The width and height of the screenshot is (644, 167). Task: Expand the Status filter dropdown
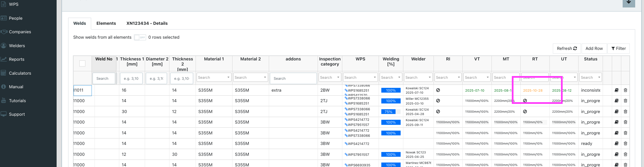coord(590,77)
